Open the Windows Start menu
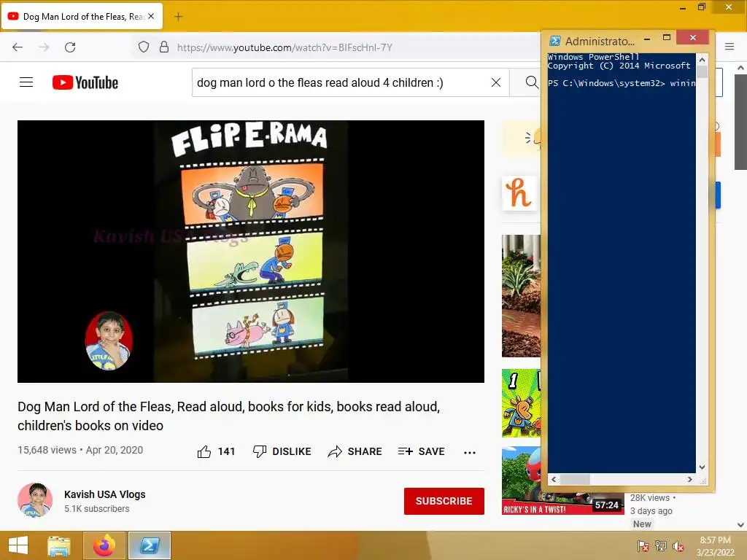747x560 pixels. (x=18, y=545)
